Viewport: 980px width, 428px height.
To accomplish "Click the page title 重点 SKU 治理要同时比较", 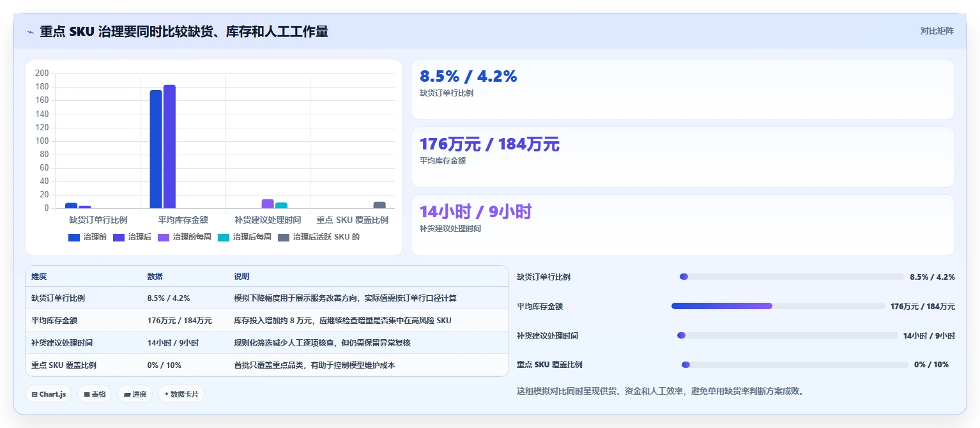I will tap(184, 31).
